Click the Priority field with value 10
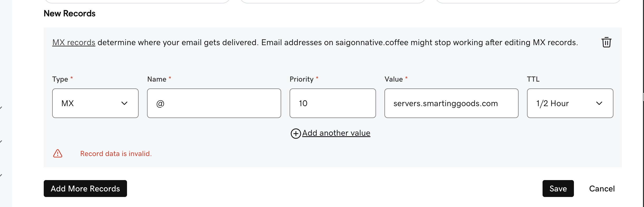The image size is (644, 207). coord(333,103)
